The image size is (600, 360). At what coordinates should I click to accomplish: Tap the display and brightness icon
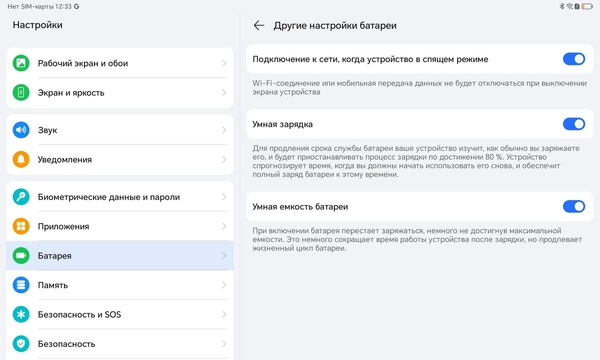(21, 93)
